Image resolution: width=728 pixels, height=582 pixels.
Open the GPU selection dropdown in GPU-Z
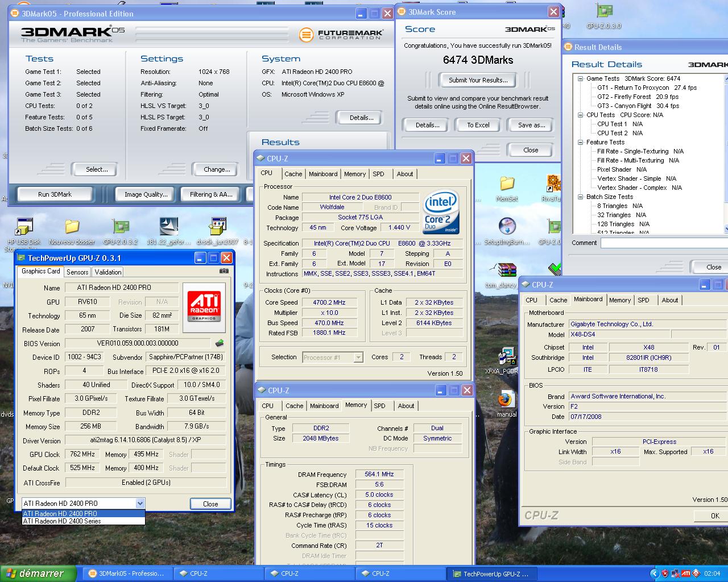(140, 503)
